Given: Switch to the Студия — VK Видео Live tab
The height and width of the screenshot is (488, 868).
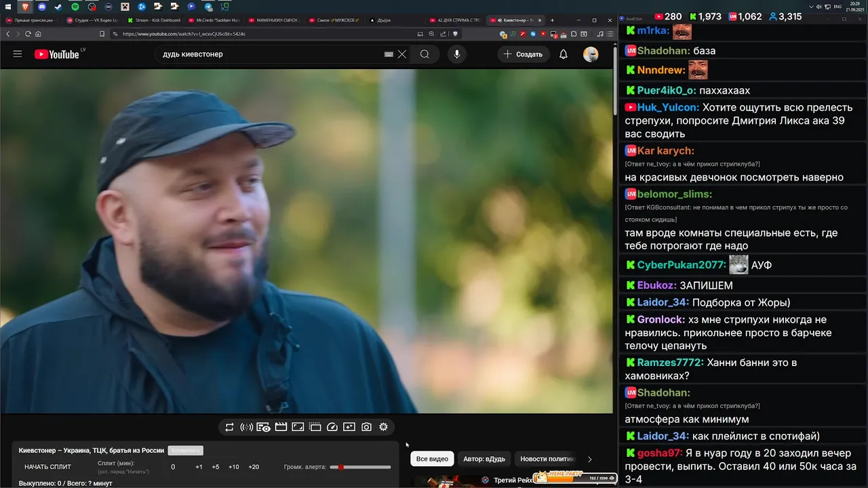Looking at the screenshot, I should 94,20.
